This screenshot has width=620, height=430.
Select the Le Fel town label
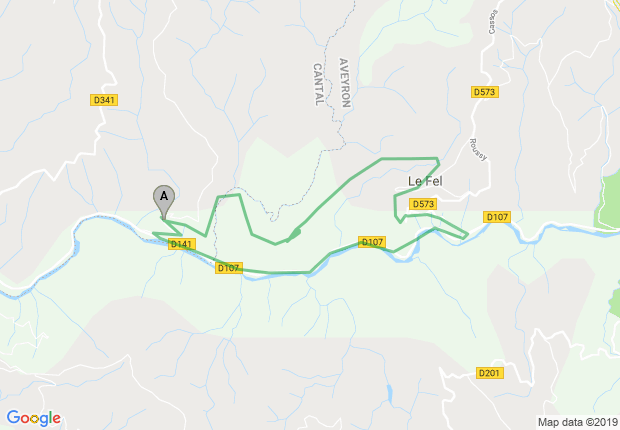[x=425, y=182]
